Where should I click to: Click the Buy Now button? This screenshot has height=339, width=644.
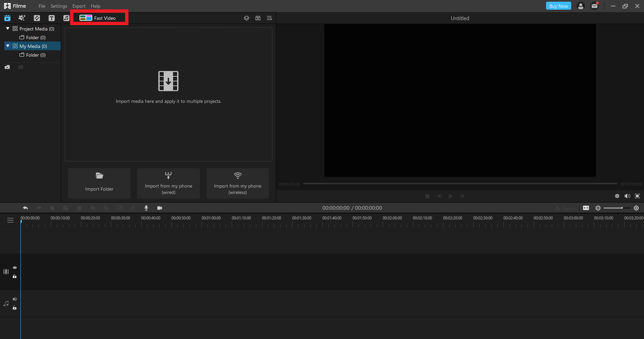coord(558,6)
